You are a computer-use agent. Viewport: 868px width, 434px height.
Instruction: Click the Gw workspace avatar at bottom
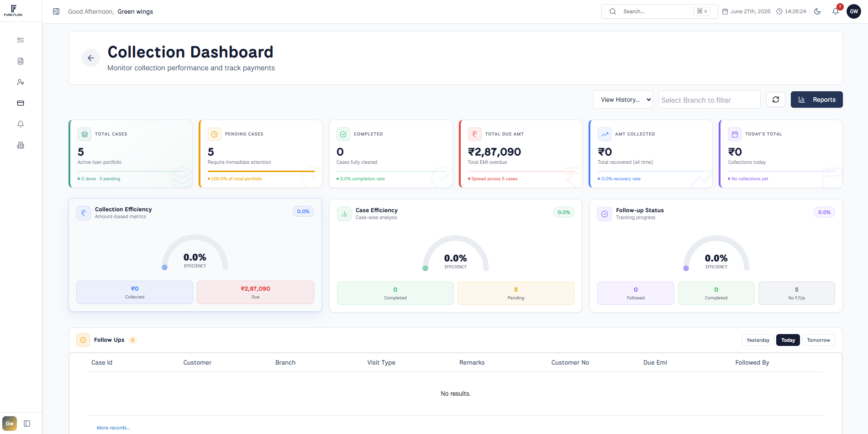pyautogui.click(x=10, y=424)
